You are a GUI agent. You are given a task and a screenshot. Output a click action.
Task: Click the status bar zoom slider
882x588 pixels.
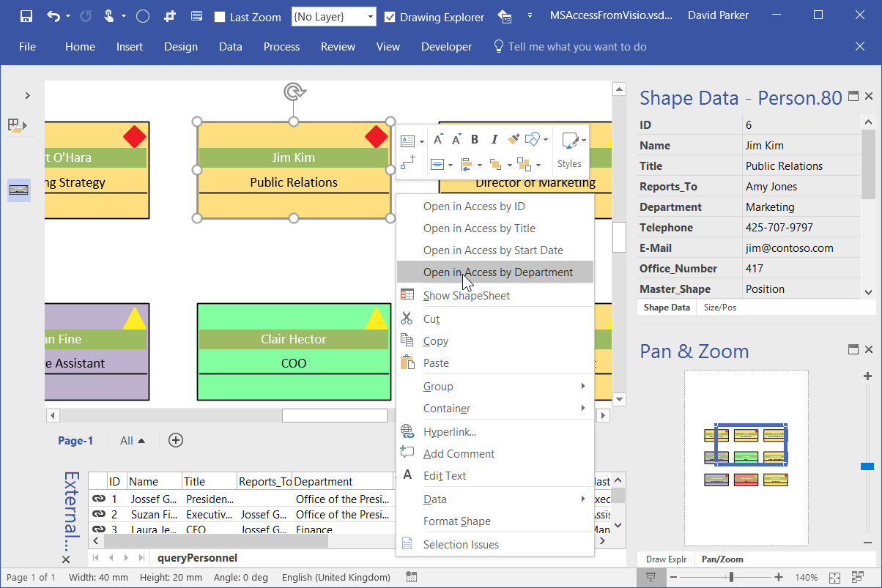[x=730, y=577]
